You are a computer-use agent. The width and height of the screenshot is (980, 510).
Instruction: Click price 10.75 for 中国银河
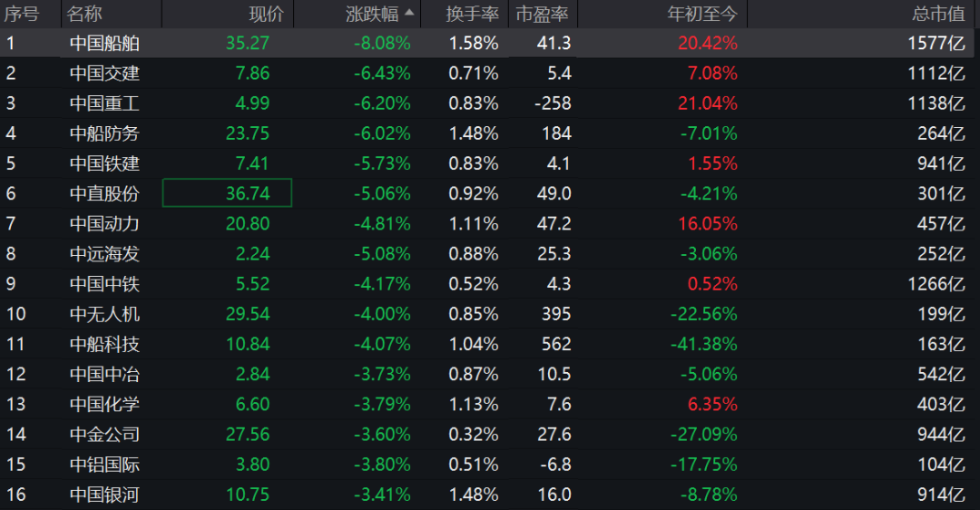[x=248, y=495]
